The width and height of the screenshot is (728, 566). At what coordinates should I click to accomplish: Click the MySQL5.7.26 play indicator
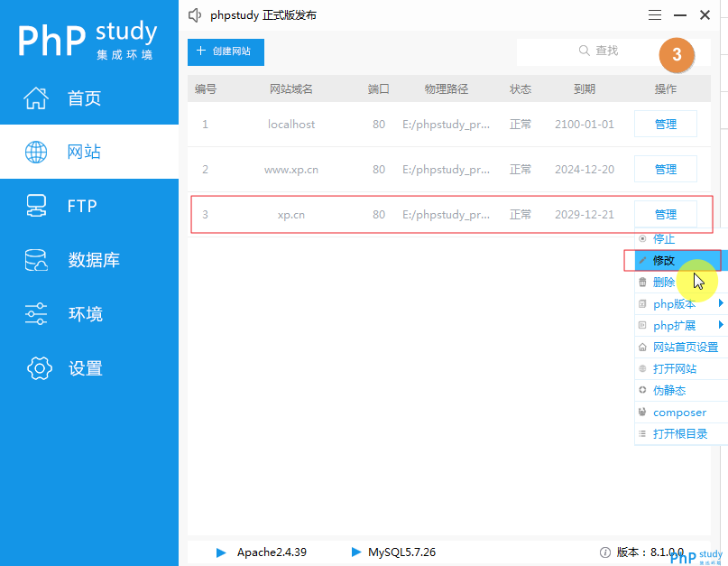click(x=353, y=552)
